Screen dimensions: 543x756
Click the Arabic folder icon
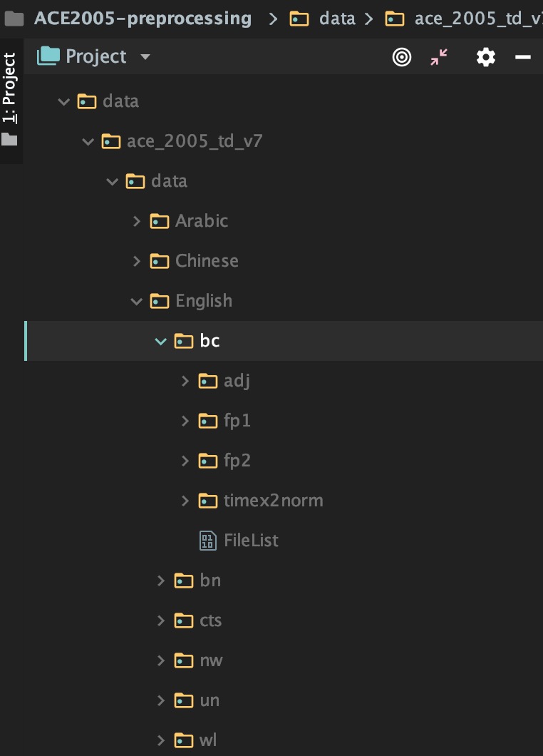coord(158,221)
